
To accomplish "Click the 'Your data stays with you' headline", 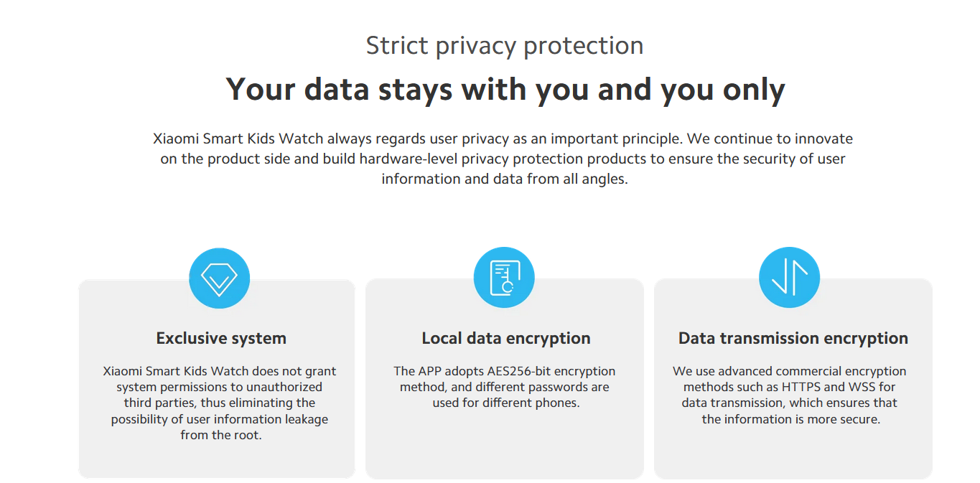I will [x=505, y=90].
